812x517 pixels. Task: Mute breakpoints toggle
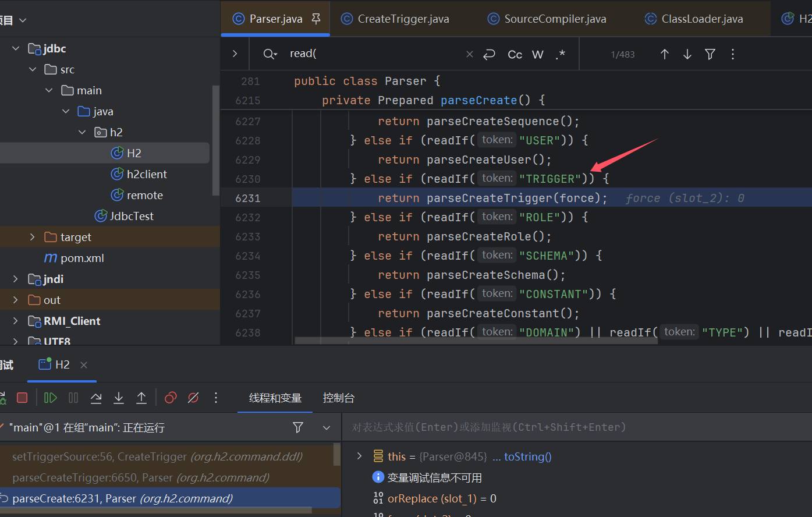(193, 398)
